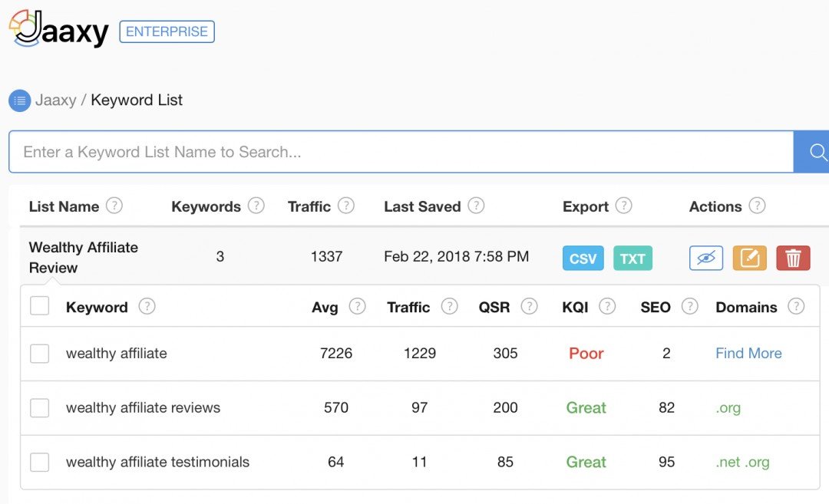This screenshot has width=829, height=504.
Task: Tick the select-all checkbox beside Keyword header
Action: (40, 306)
